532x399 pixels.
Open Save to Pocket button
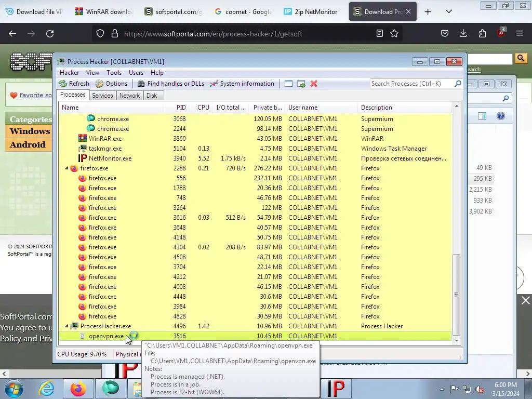[x=445, y=33]
